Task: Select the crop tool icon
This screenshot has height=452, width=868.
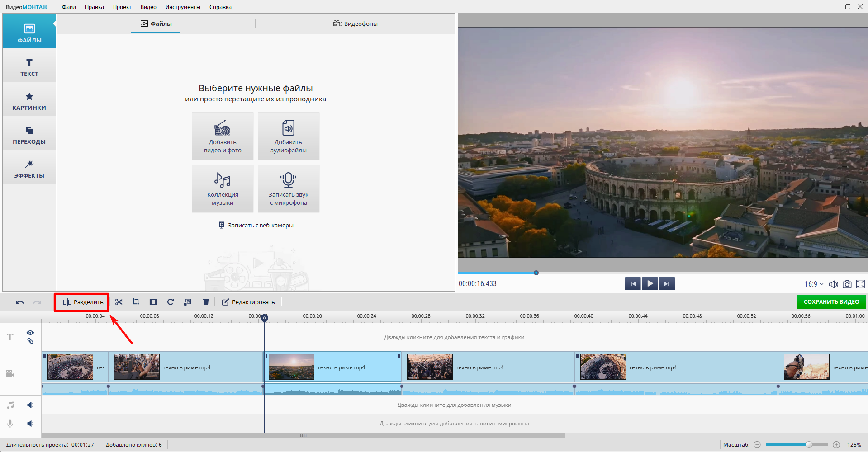Action: coord(136,302)
